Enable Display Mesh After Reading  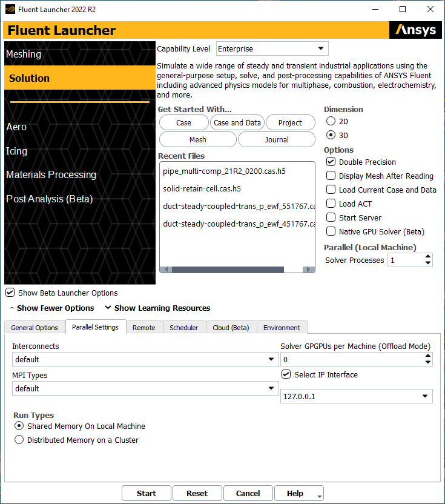point(331,176)
